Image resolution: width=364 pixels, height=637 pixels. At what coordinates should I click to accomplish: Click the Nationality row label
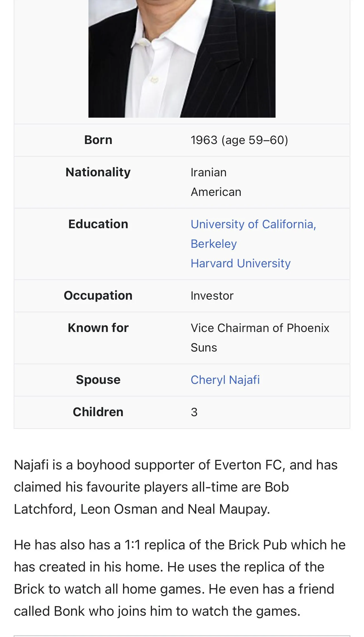point(98,172)
